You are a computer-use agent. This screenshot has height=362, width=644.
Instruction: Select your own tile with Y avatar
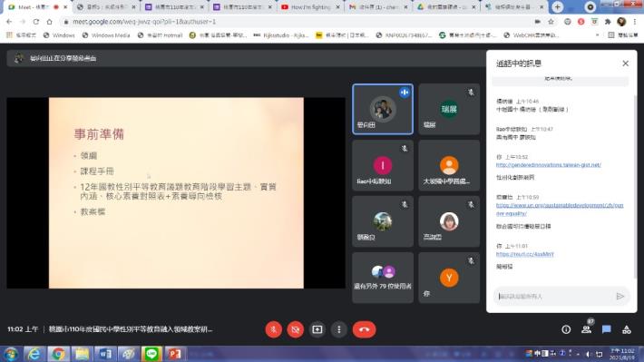pyautogui.click(x=449, y=278)
